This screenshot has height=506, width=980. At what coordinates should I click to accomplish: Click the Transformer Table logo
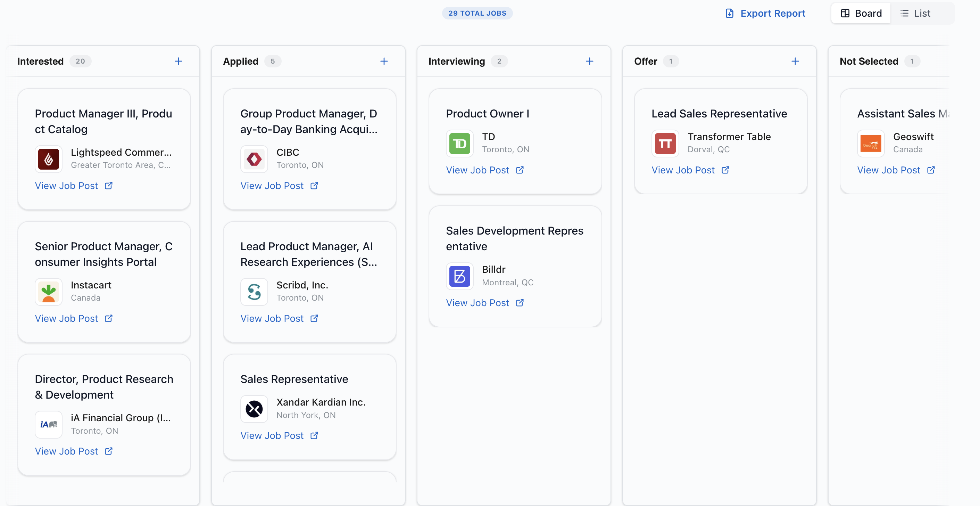665,143
